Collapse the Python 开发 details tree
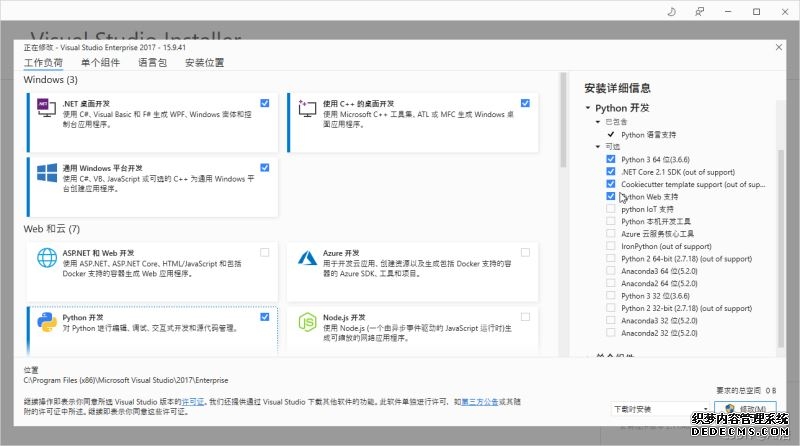 tap(588, 108)
